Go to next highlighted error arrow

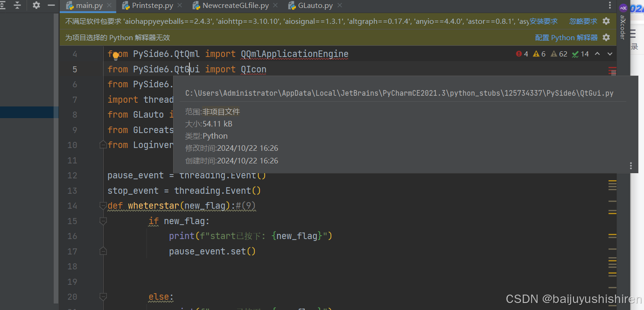[x=609, y=54]
